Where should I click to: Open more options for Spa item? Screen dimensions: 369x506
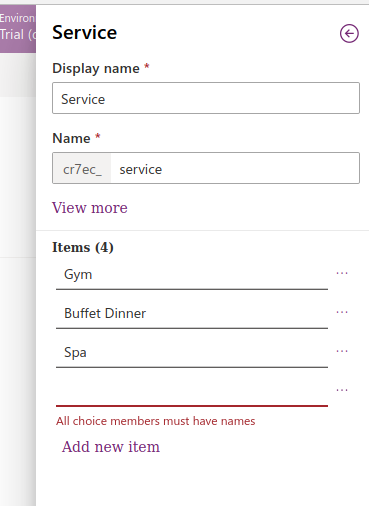tap(342, 351)
